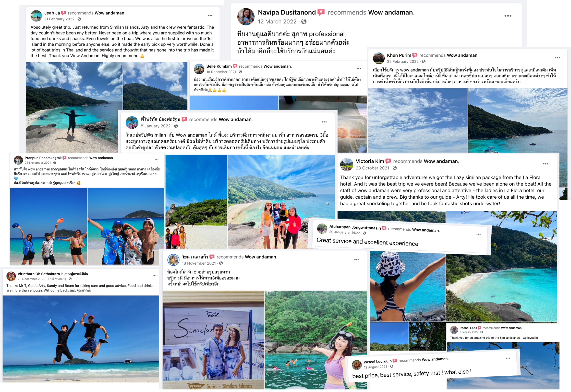
Task: Click the recommend badge next to Navipa Dusitanond
Action: click(x=321, y=12)
